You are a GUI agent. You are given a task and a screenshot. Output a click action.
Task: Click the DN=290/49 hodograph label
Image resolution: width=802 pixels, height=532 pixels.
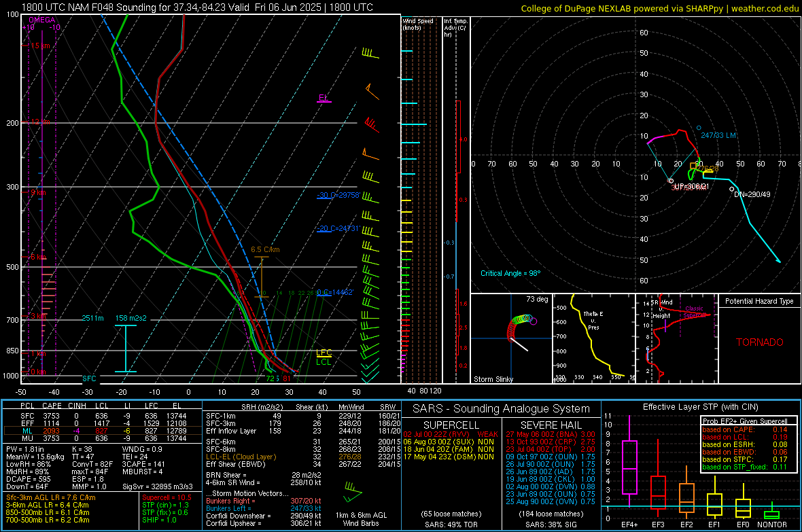click(752, 194)
